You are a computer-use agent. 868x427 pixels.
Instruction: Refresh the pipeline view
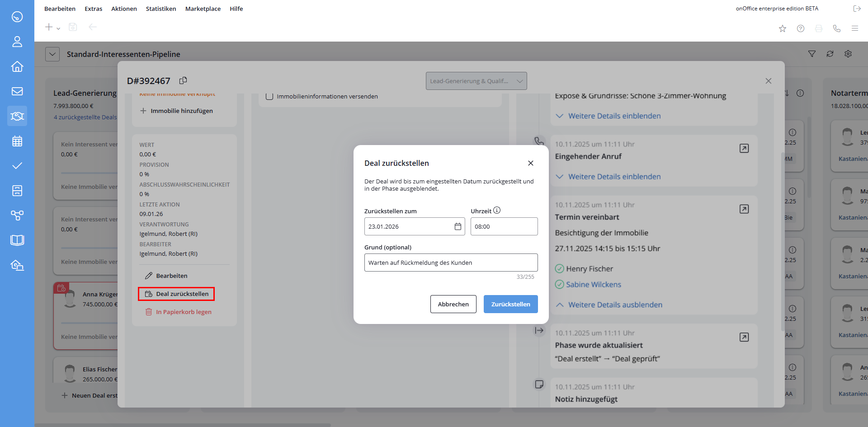pyautogui.click(x=830, y=54)
